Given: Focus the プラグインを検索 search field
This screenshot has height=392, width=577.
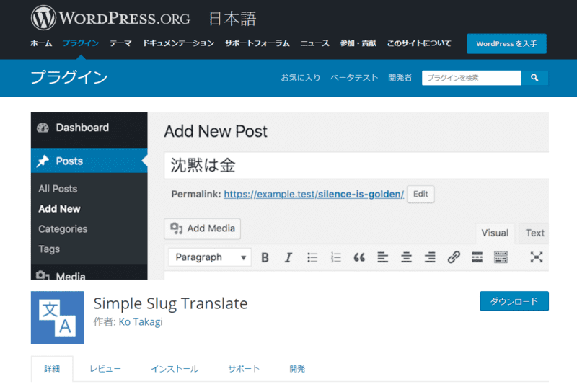Looking at the screenshot, I should [472, 78].
